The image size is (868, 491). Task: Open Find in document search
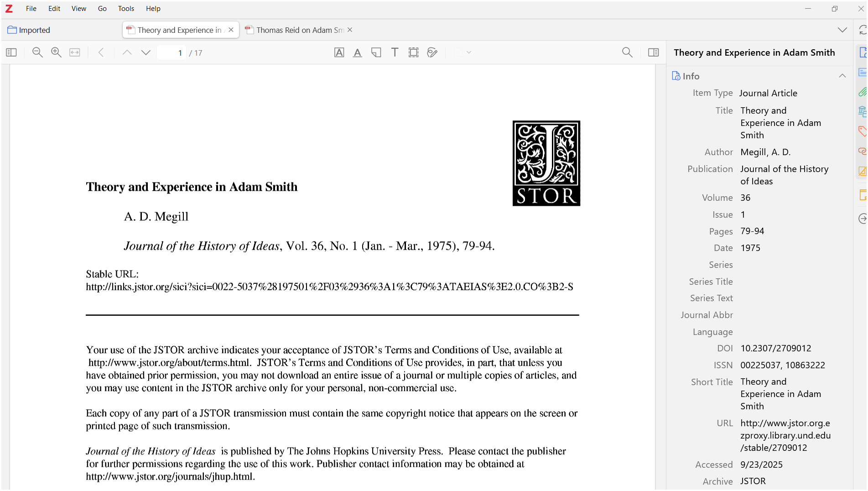pyautogui.click(x=628, y=52)
